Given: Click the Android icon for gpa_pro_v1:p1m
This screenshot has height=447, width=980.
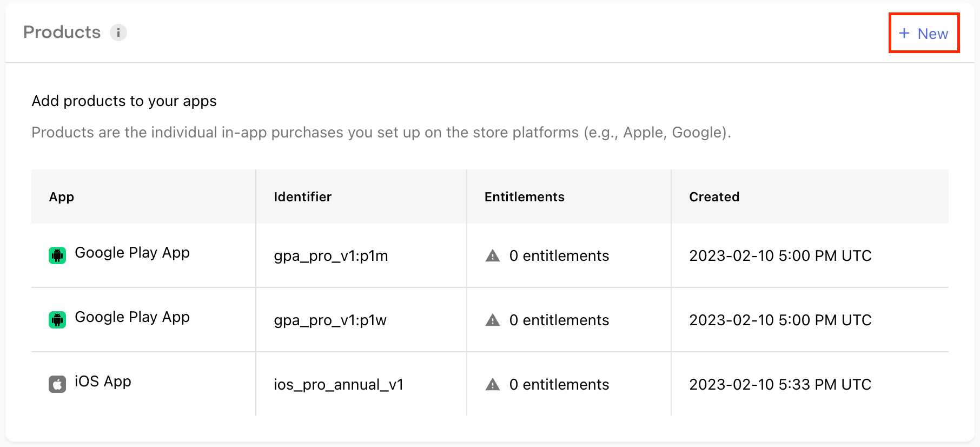Looking at the screenshot, I should 57,255.
